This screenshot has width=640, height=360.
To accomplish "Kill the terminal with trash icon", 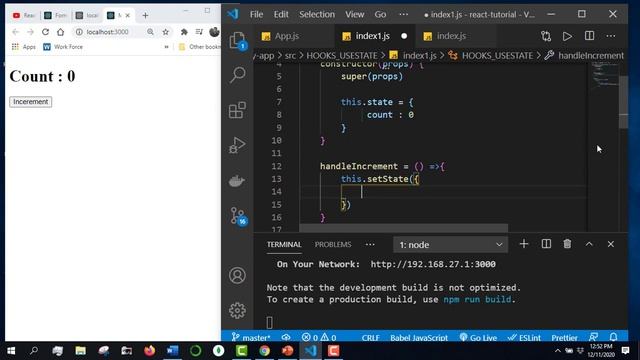I will (x=567, y=244).
